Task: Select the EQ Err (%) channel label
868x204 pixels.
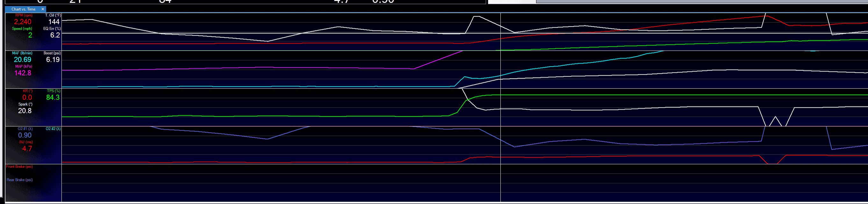Action: [x=52, y=29]
